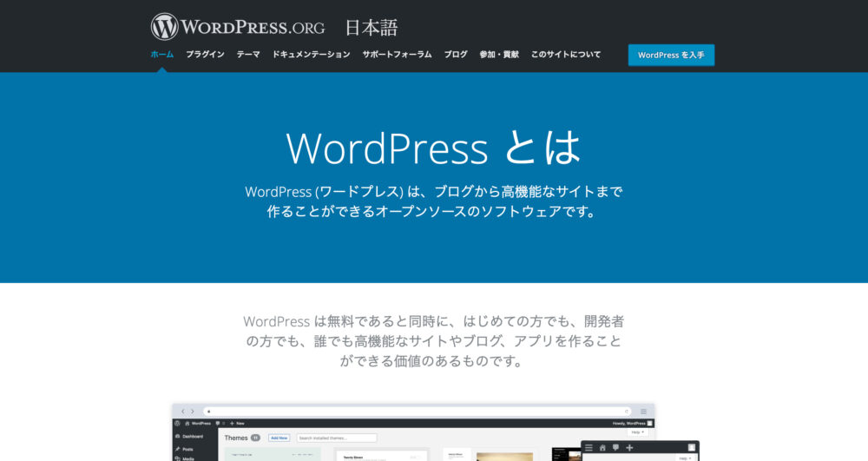Screen dimensions: 868x461
Task: Click browser back arrow in dashboard screenshot
Action: tap(182, 412)
